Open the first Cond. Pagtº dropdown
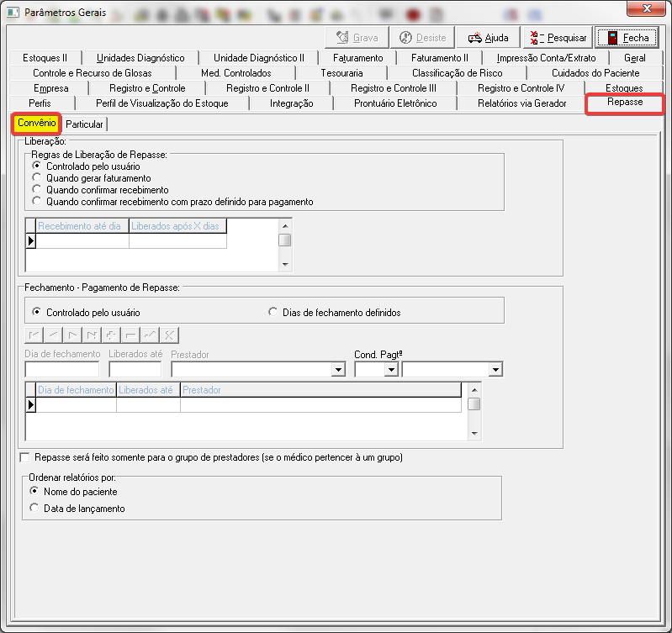672x633 pixels. point(391,370)
